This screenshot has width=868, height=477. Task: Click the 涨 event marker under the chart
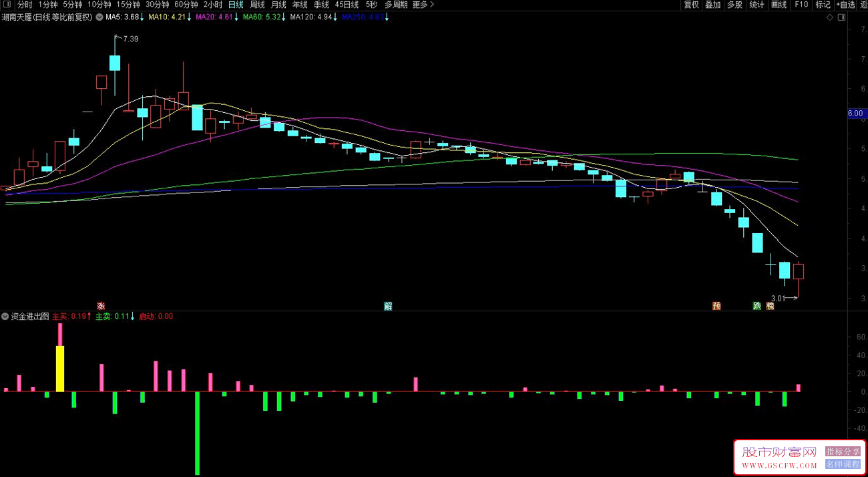pos(101,306)
